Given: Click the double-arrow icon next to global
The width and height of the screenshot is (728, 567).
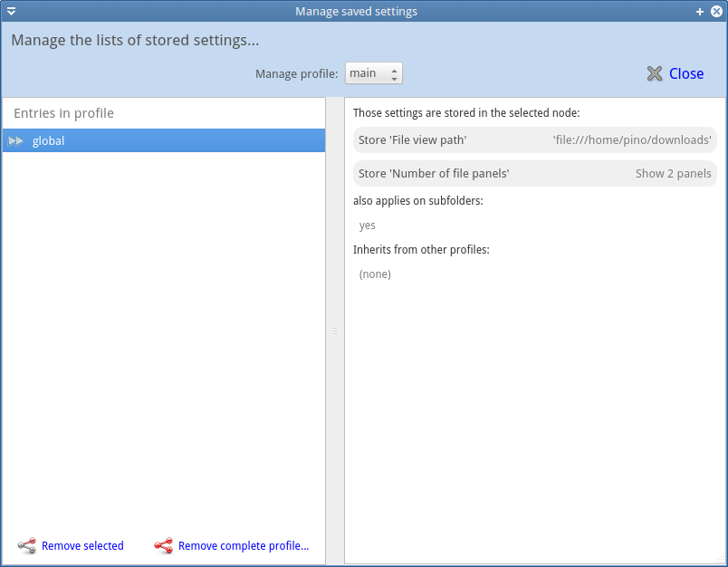Looking at the screenshot, I should tap(15, 140).
